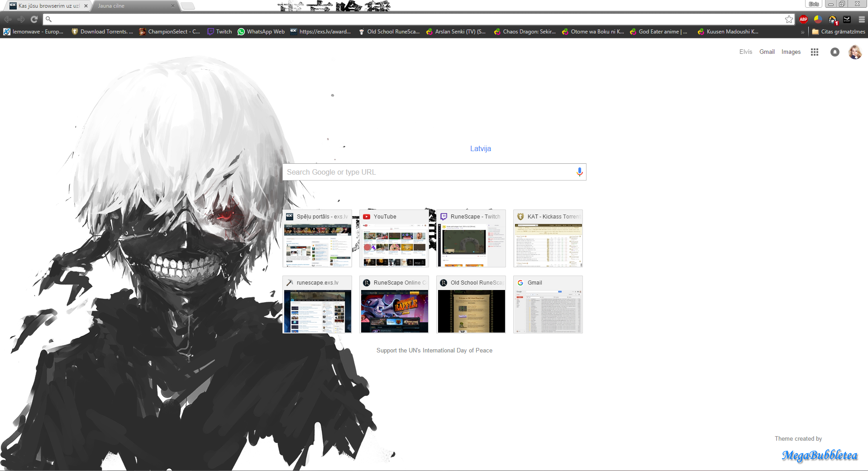Click the Elvis profile link

pos(746,52)
